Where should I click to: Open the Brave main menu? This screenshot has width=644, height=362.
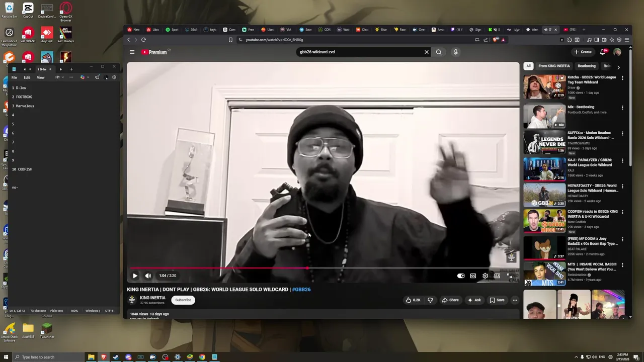626,40
